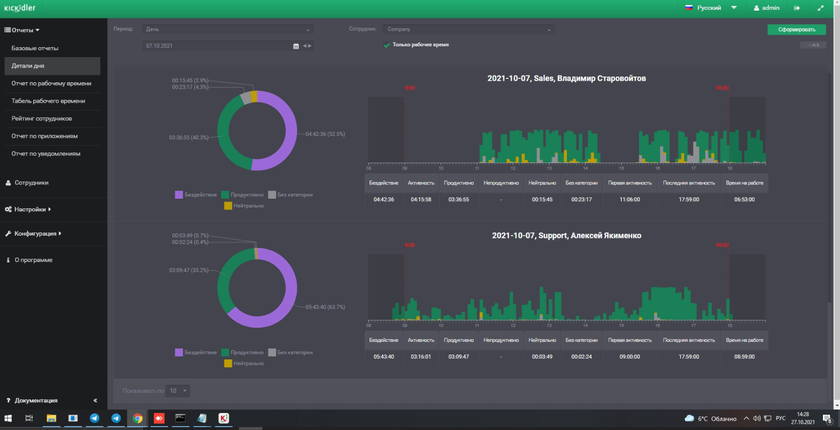Click the next day arrow beside the date

click(x=309, y=46)
